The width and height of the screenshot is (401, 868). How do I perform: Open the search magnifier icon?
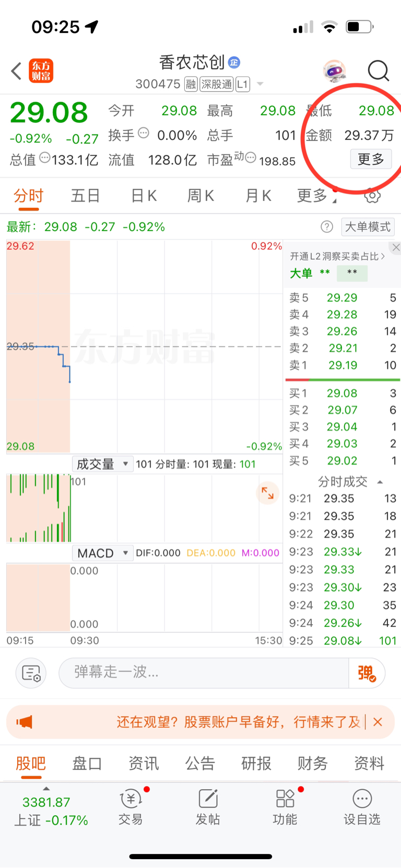378,71
